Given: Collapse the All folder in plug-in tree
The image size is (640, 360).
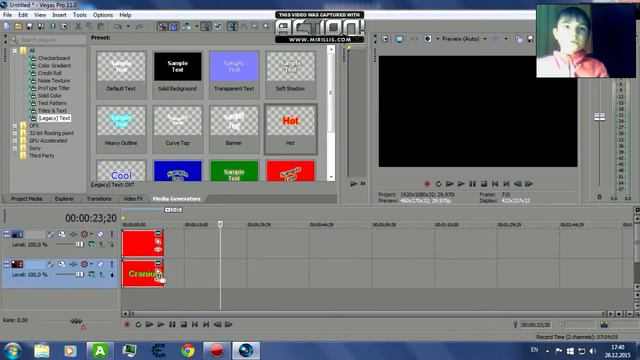Looking at the screenshot, I should (15, 51).
